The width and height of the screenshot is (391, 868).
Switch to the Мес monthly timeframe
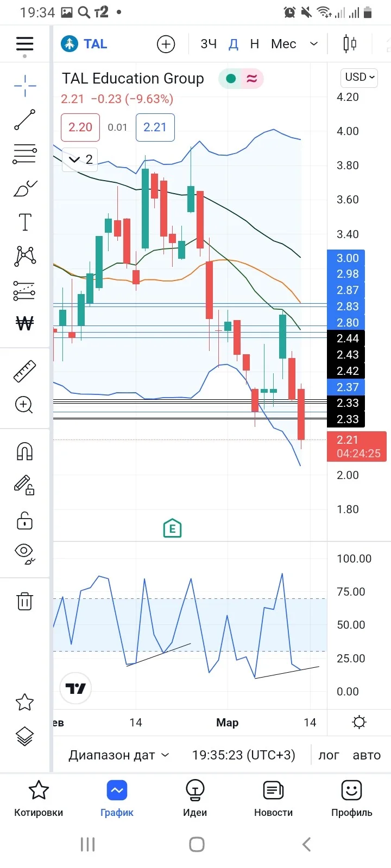(x=283, y=44)
